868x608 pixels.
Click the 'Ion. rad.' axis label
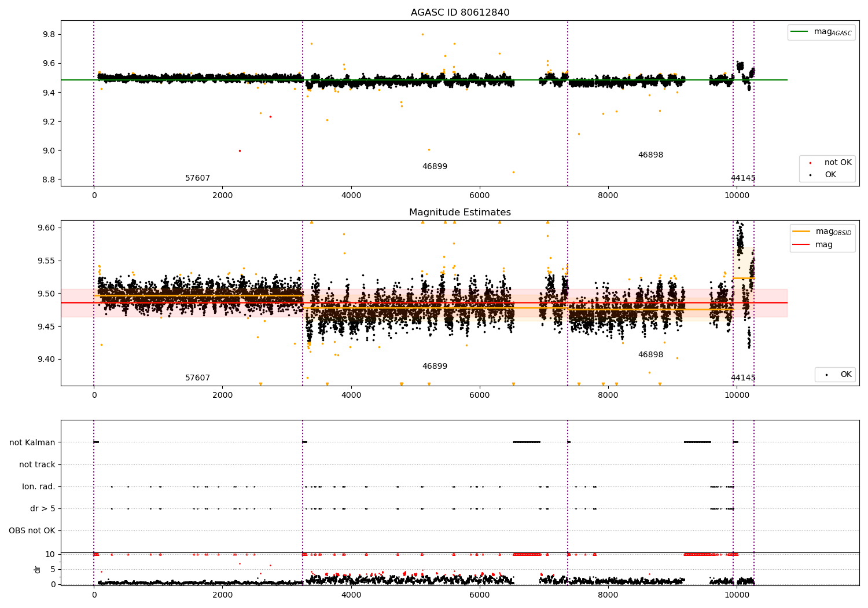pyautogui.click(x=39, y=486)
